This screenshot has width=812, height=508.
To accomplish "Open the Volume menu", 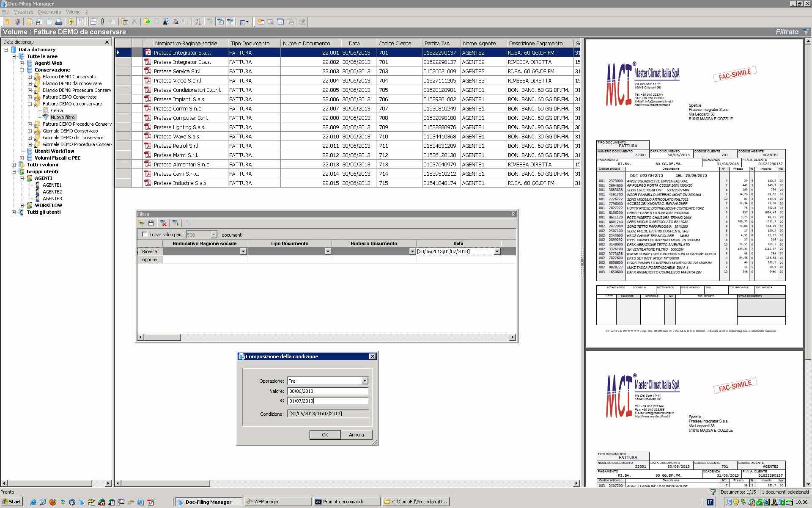I will (73, 12).
